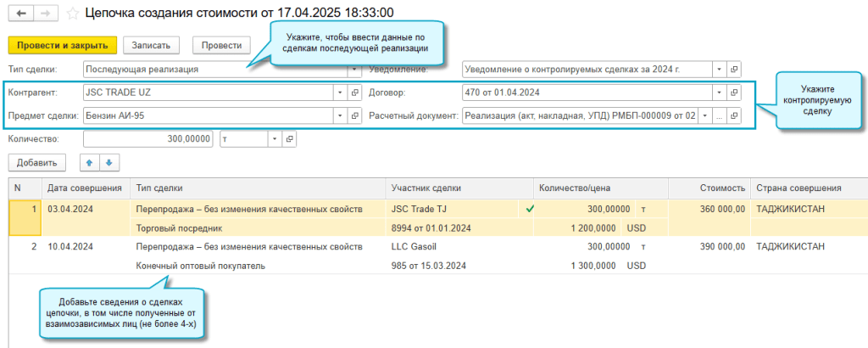The width and height of the screenshot is (868, 348).
Task: Sort by Дата совершения column header
Action: tap(86, 188)
